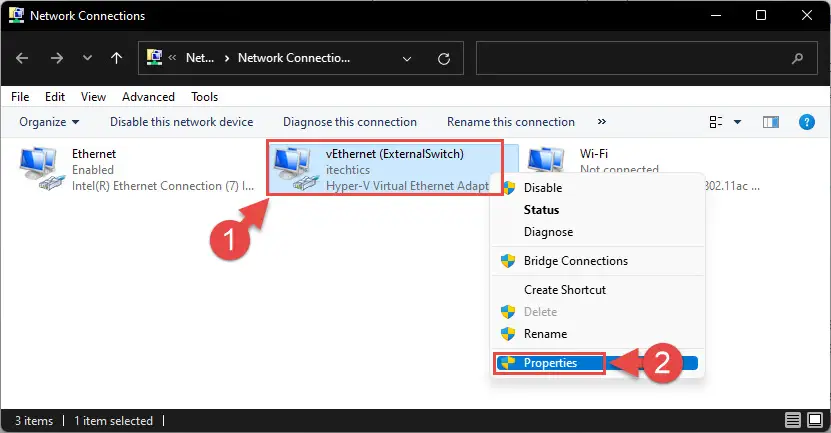The height and width of the screenshot is (433, 831).
Task: Open the address bar history dropdown
Action: [x=406, y=58]
